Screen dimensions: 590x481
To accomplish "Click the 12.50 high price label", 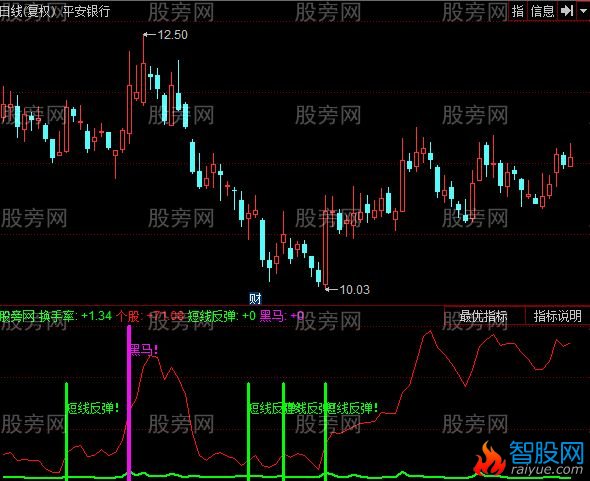I will [172, 35].
